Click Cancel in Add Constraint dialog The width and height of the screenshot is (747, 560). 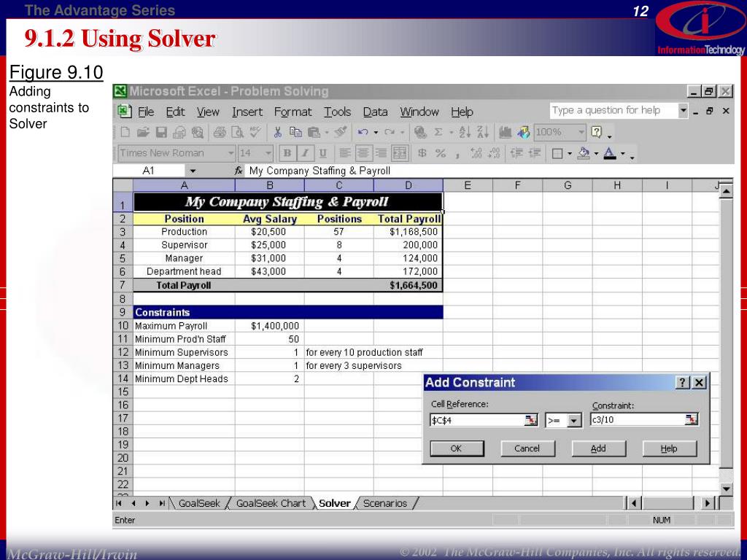tap(527, 448)
